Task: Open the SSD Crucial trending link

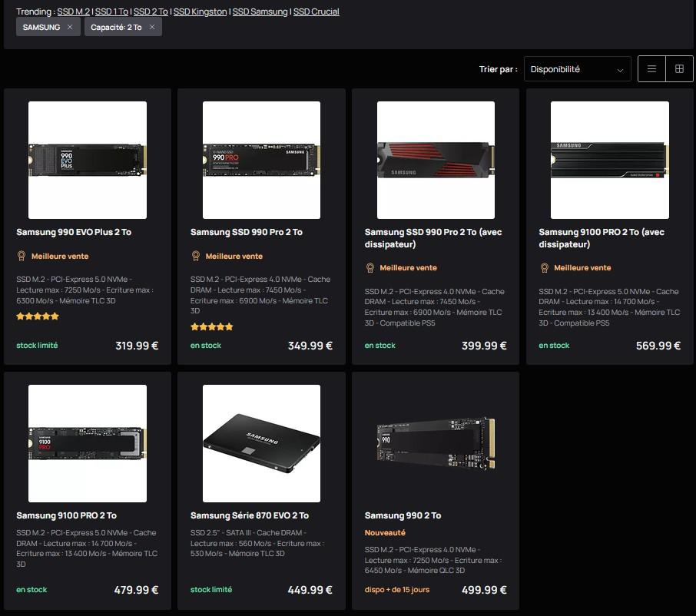Action: tap(316, 12)
